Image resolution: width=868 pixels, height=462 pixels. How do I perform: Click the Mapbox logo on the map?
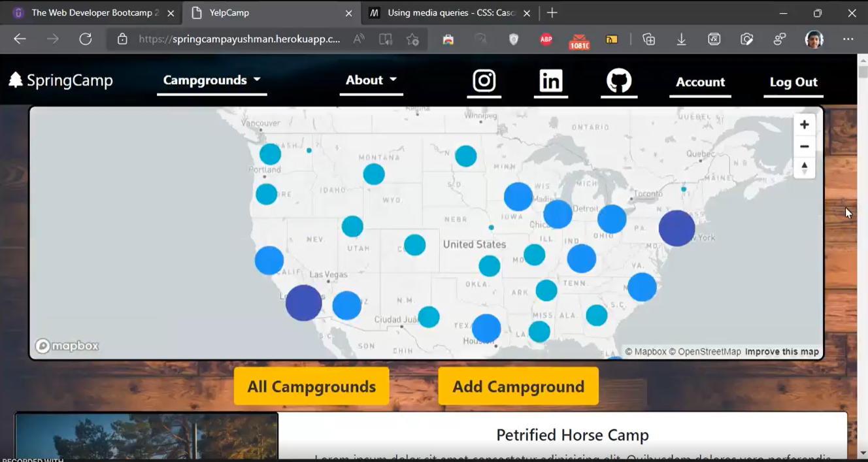pos(67,346)
